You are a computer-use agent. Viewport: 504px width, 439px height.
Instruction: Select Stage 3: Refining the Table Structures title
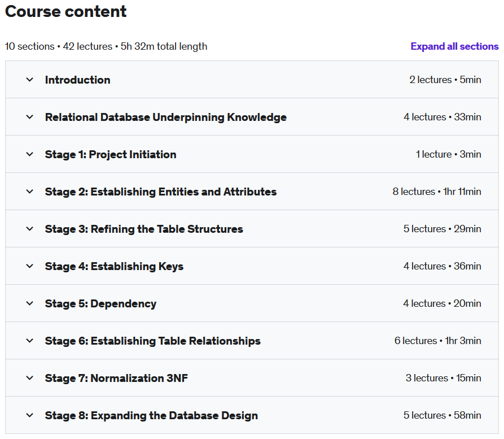(144, 229)
